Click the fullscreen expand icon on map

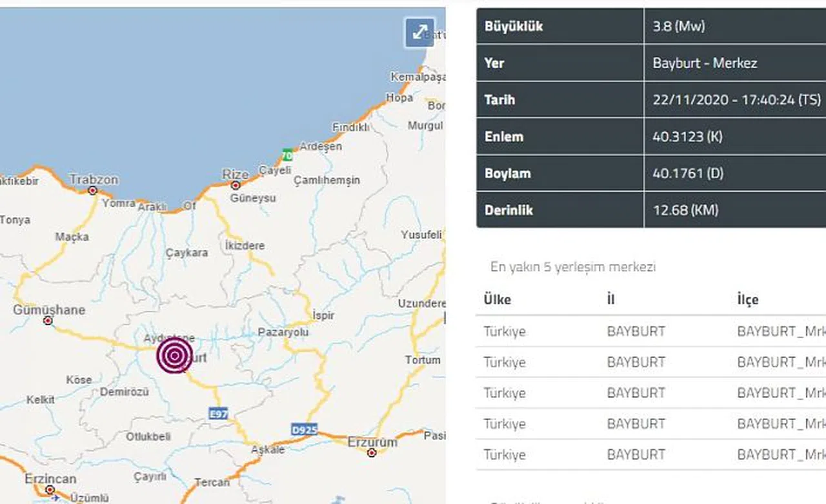[x=419, y=32]
